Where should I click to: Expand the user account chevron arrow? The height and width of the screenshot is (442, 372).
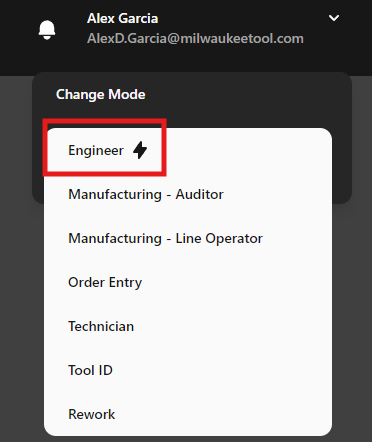334,18
